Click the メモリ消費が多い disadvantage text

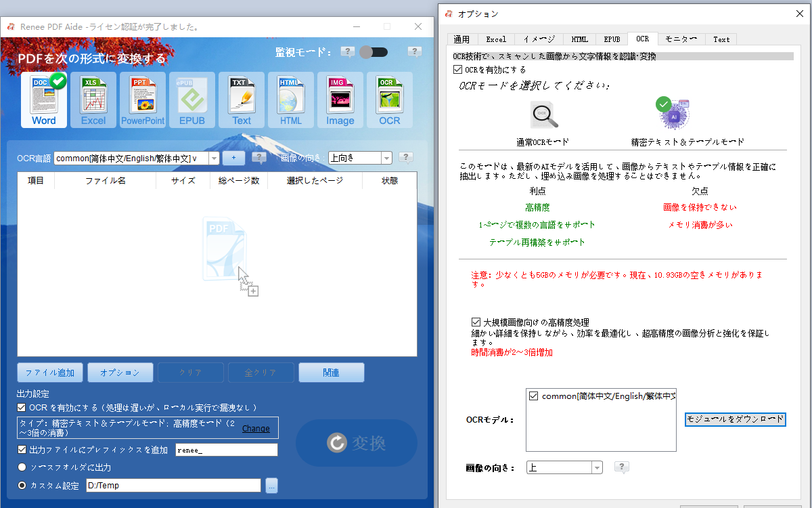click(x=700, y=225)
